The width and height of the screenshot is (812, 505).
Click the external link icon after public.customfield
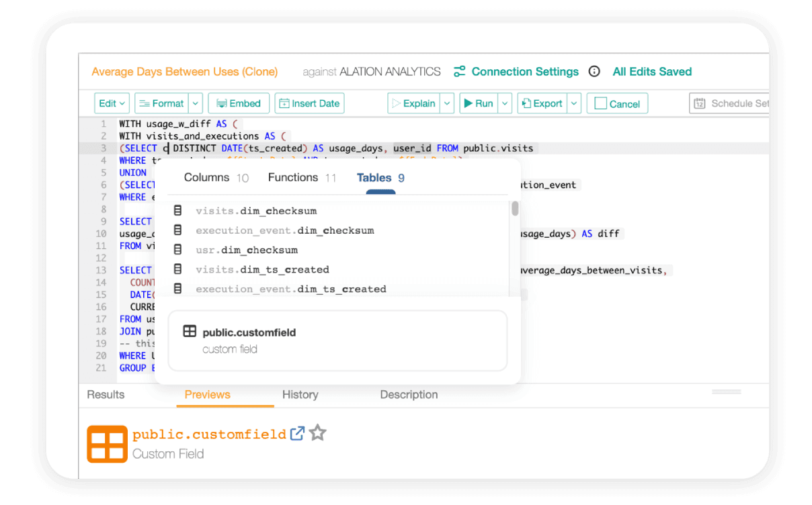pos(297,433)
